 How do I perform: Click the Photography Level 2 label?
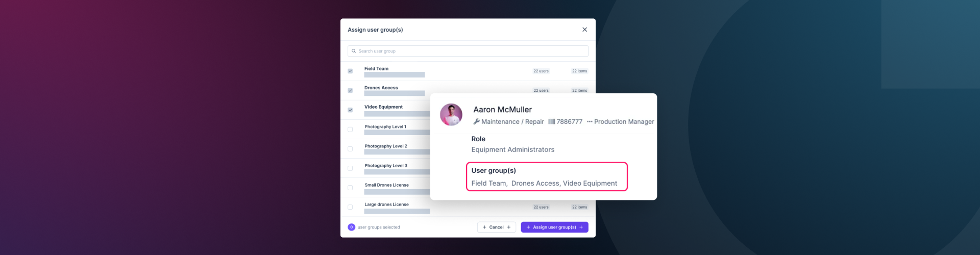coord(386,146)
